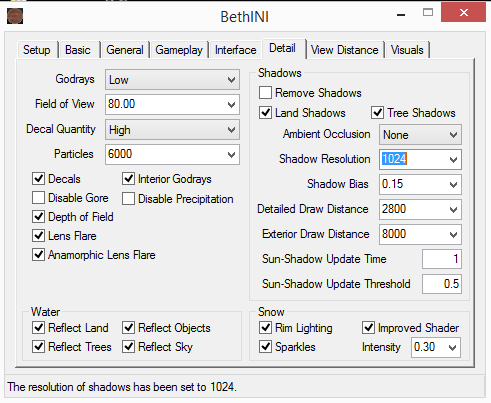The width and height of the screenshot is (491, 403).
Task: Click the 80.00 field of view value
Action: [121, 104]
